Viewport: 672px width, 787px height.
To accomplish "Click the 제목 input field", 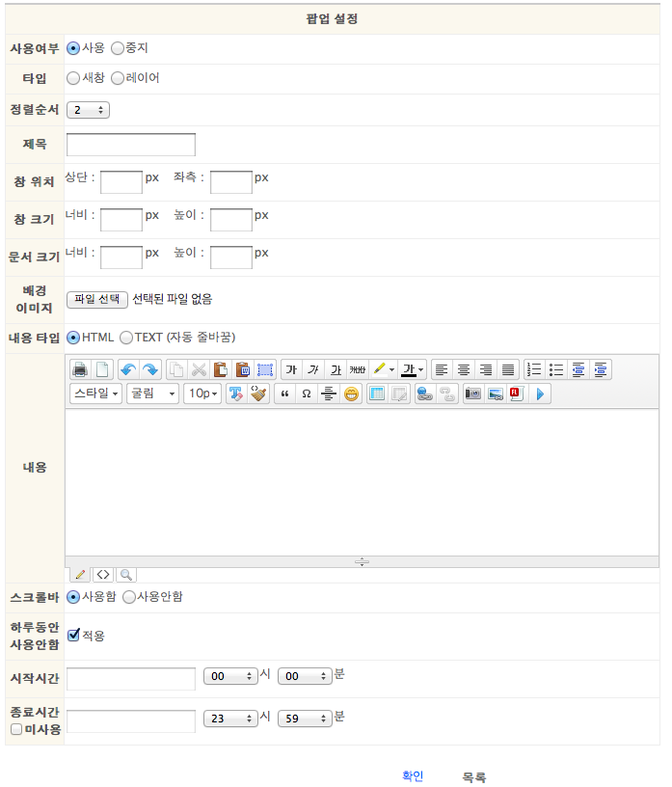I will tap(131, 145).
